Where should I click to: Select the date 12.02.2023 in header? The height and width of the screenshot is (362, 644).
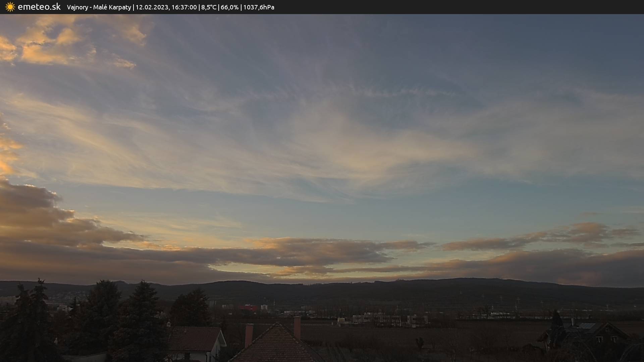(152, 7)
